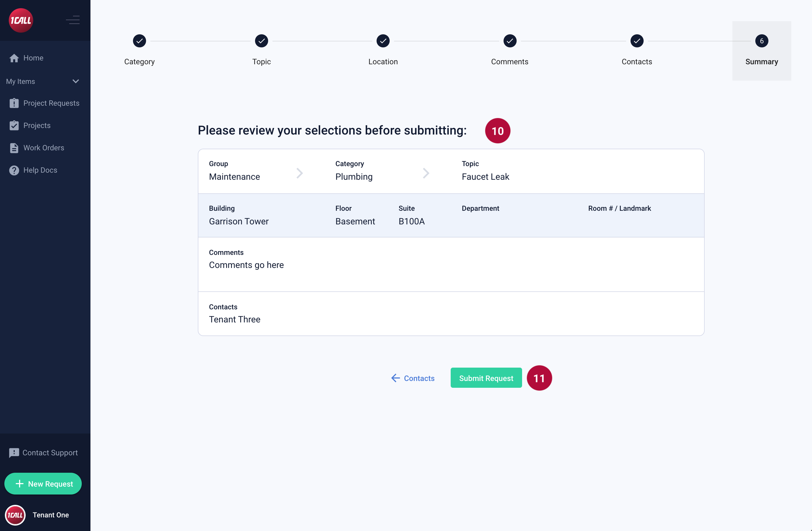This screenshot has width=812, height=531.
Task: Jump to the Location step
Action: 383,41
